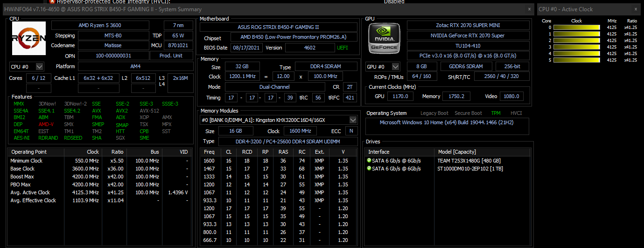Close the HWiNFO64 System Summary window
The image size is (644, 248).
click(x=529, y=9)
